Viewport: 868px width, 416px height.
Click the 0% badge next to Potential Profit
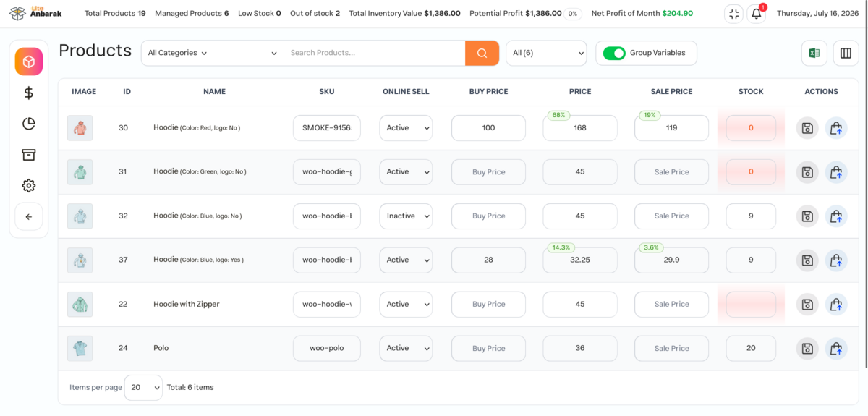point(573,14)
